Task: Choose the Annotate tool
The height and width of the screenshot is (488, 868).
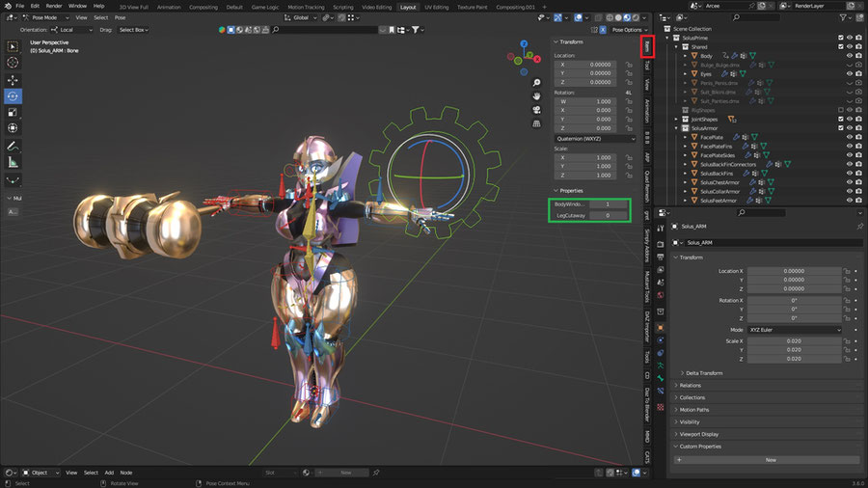Action: point(13,146)
